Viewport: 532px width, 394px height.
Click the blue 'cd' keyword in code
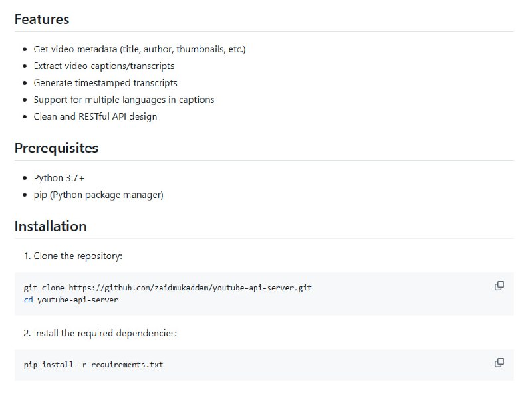(28, 300)
